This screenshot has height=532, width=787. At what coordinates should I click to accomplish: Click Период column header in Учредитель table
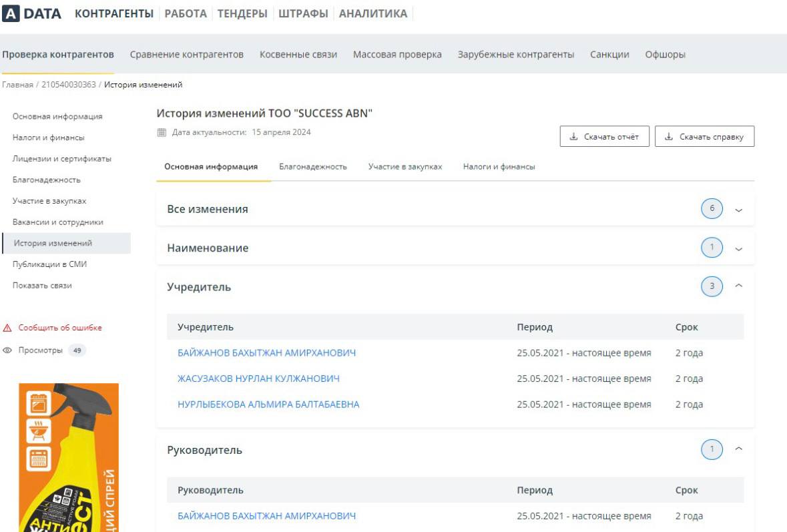(535, 327)
